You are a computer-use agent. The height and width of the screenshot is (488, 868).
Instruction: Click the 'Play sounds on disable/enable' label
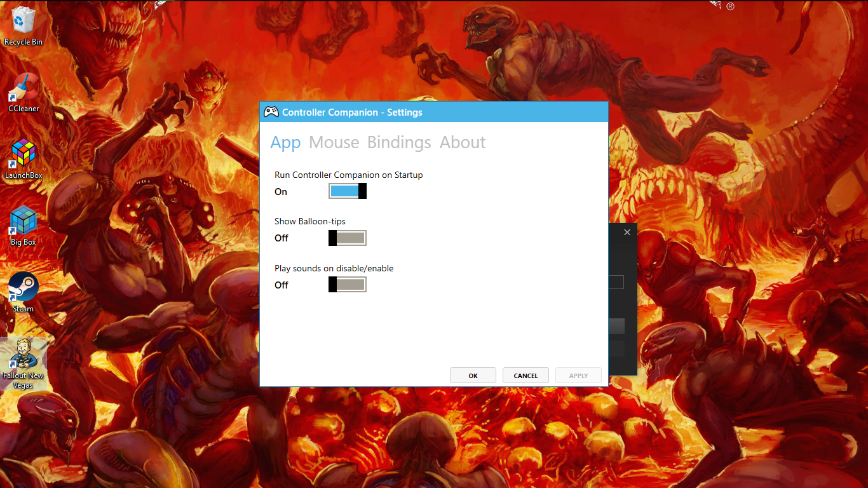click(x=334, y=268)
